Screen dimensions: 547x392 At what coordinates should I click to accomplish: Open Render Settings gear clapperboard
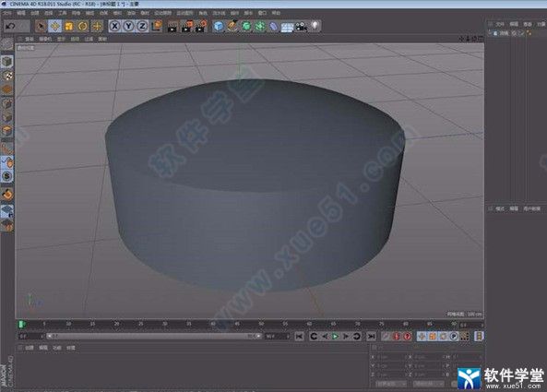point(200,26)
